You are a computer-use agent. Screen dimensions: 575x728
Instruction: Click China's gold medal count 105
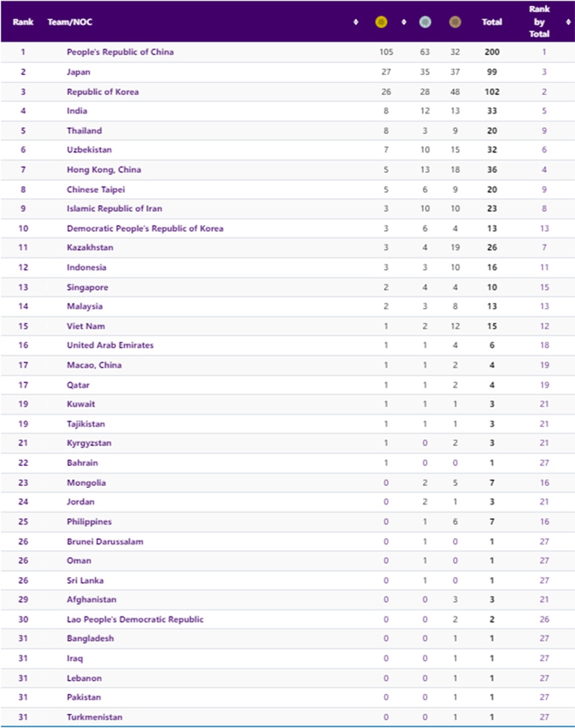tap(386, 52)
